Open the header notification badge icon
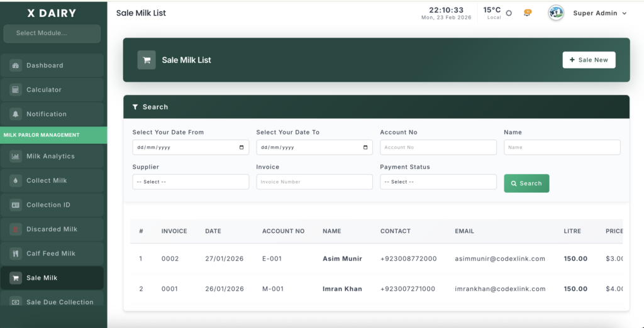 527,13
